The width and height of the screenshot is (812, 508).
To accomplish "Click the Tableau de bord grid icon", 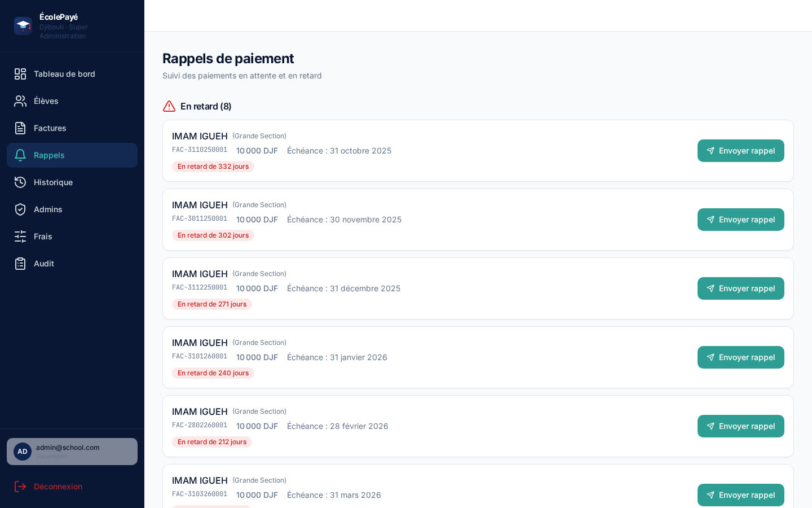I will (20, 74).
